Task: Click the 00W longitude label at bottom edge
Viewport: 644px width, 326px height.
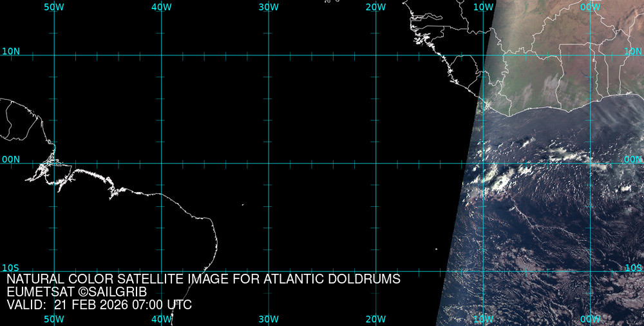Action: click(590, 319)
